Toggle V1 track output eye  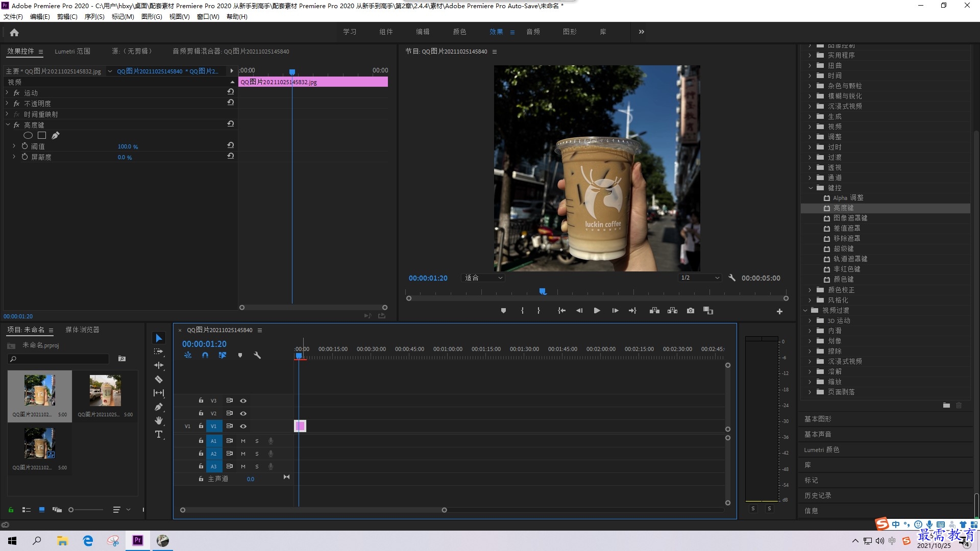point(243,427)
